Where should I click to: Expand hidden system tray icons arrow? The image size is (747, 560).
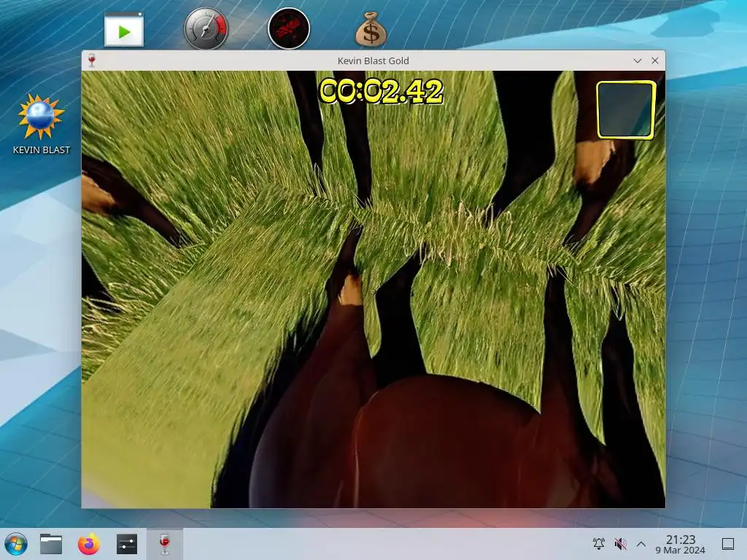coord(641,544)
